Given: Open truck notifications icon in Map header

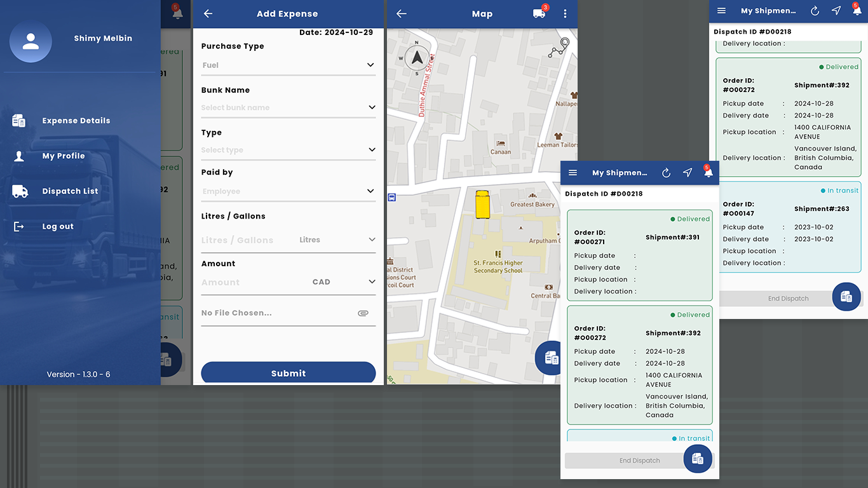Looking at the screenshot, I should click(x=539, y=14).
